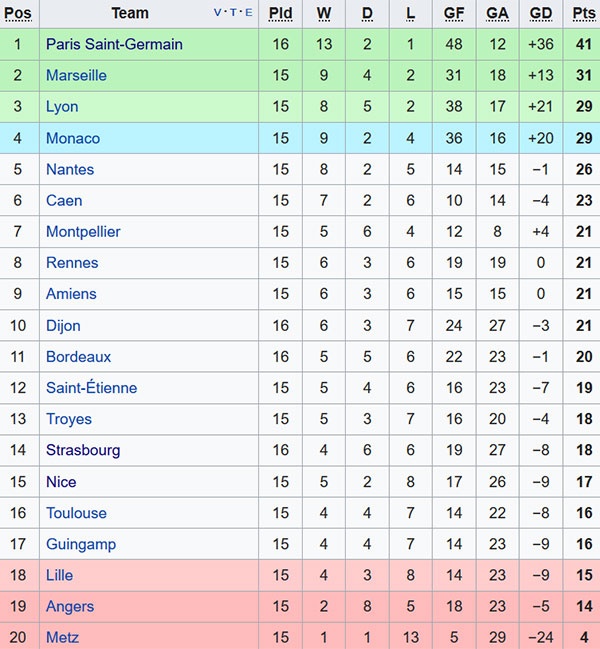This screenshot has height=649, width=600.
Task: Click the Toulouse team link
Action: tap(76, 513)
